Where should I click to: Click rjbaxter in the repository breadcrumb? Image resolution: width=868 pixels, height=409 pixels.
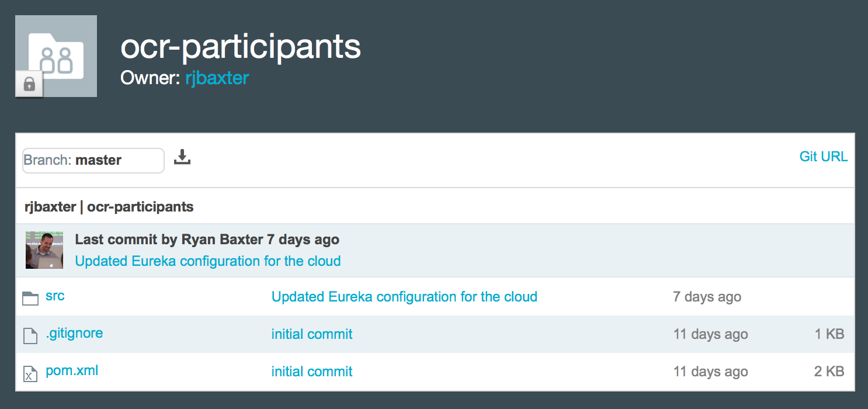pos(50,206)
